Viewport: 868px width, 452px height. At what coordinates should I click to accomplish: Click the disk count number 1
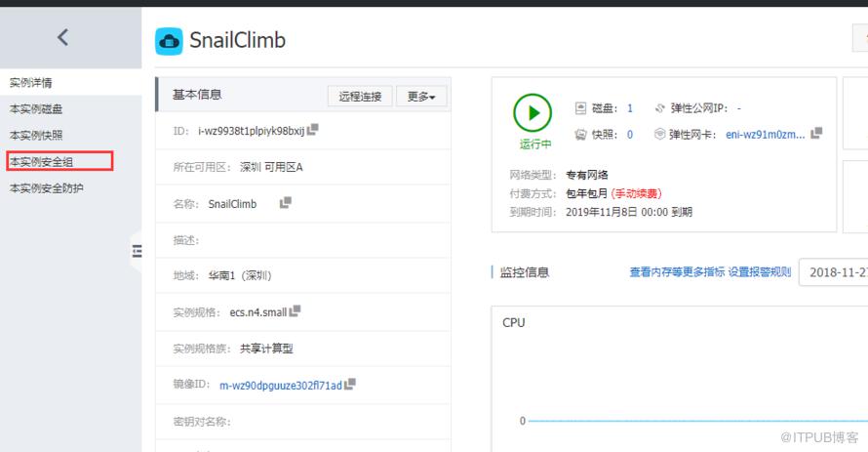630,108
